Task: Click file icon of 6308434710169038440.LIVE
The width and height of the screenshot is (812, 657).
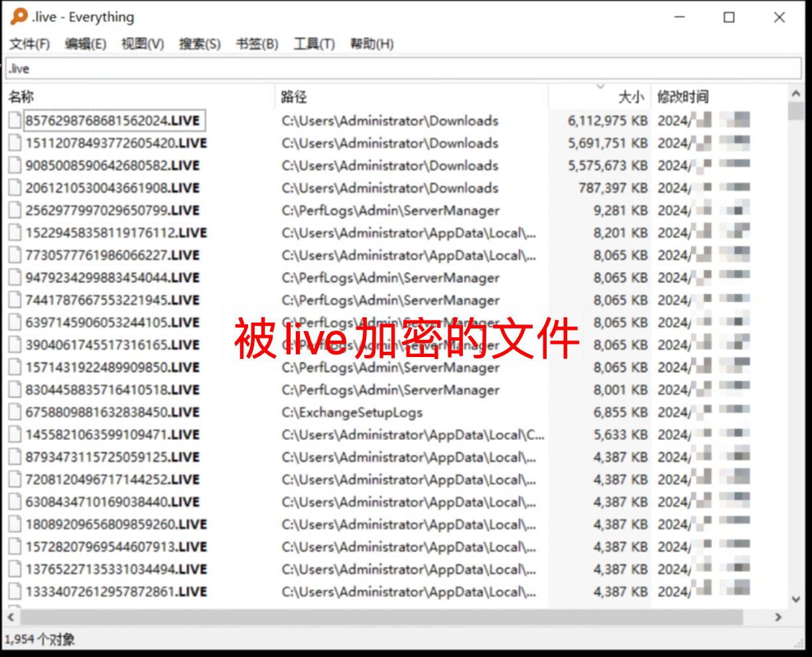Action: coord(15,502)
